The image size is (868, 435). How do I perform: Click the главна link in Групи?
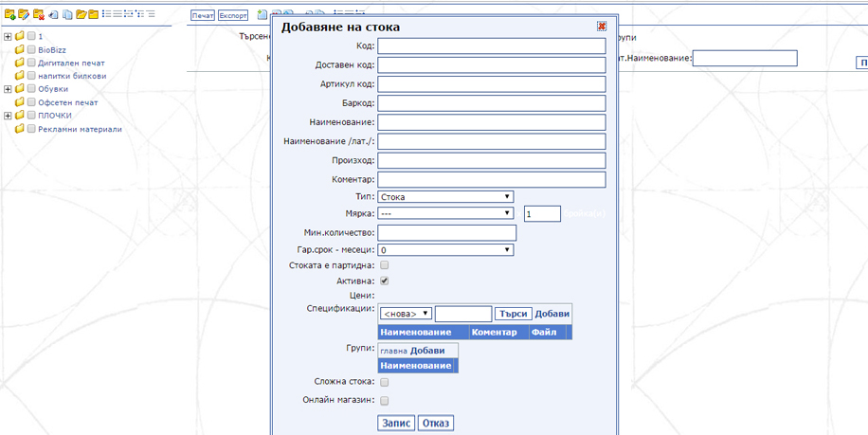pos(394,351)
